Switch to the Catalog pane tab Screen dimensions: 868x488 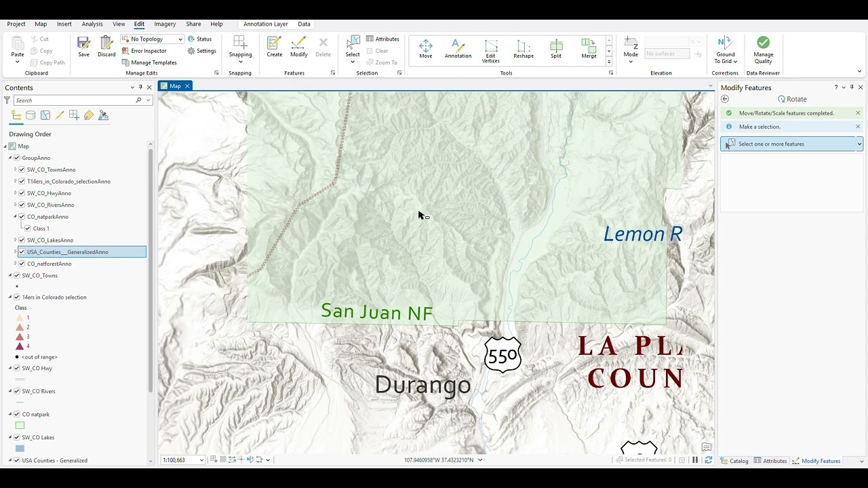point(734,461)
